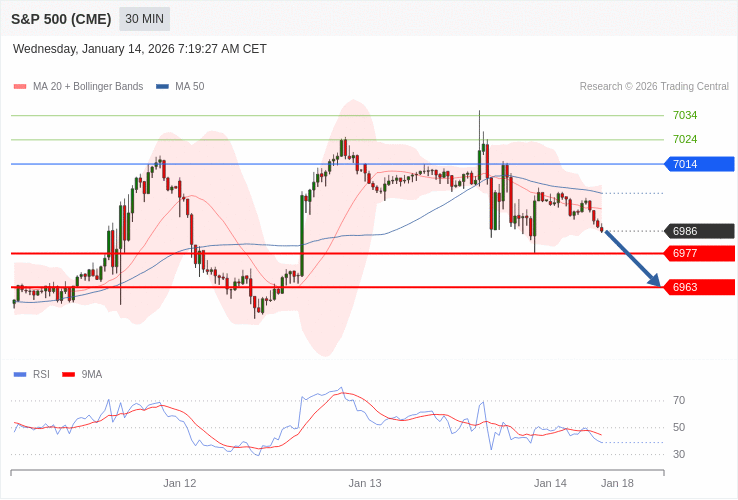Click the 7024 resistance level label
This screenshot has height=500, width=738.
(x=685, y=139)
